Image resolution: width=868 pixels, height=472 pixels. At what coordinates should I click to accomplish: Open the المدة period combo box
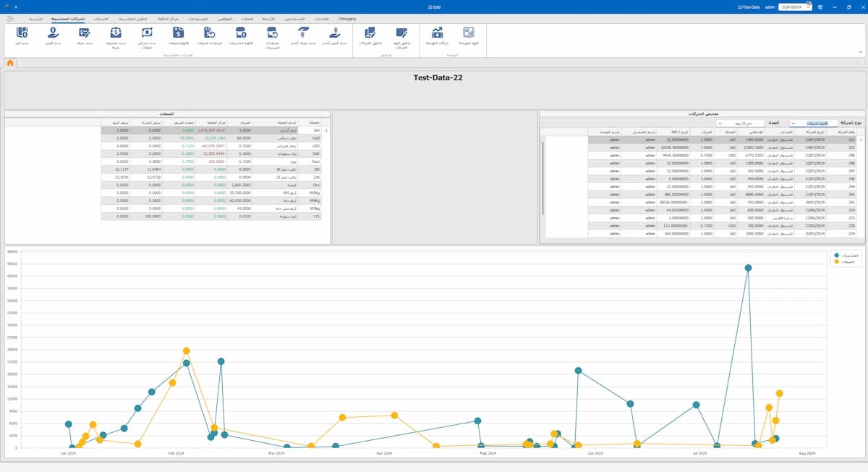739,123
